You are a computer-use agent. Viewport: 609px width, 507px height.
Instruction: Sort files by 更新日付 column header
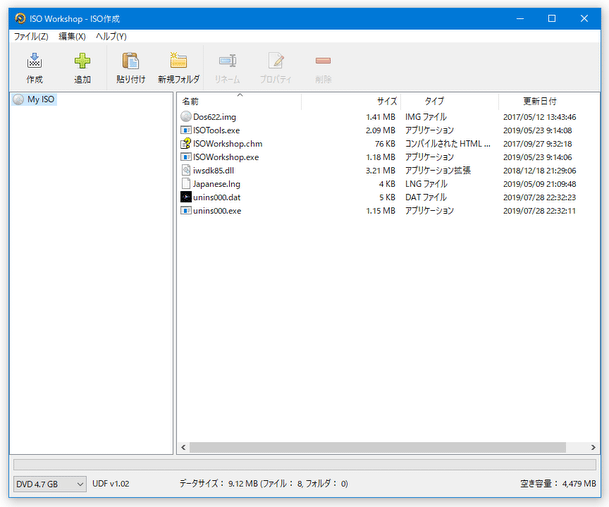[x=540, y=102]
